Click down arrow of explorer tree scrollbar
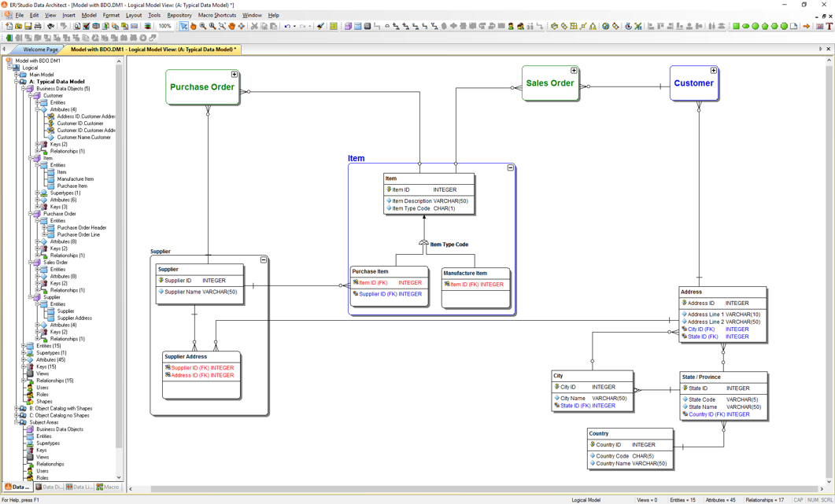Screen dimensions: 835x504 pos(119,477)
